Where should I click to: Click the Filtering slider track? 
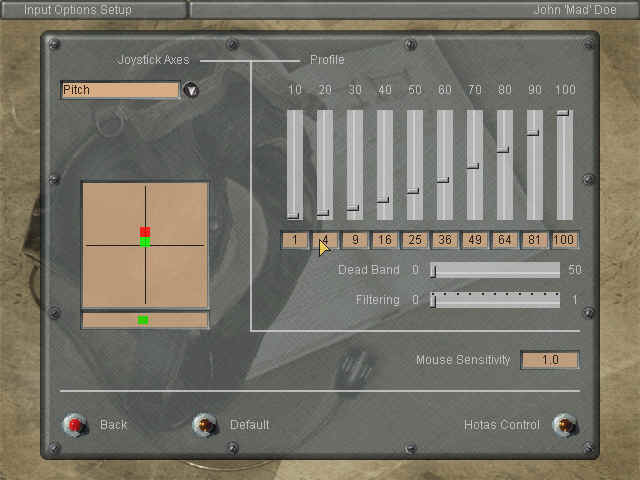click(495, 300)
